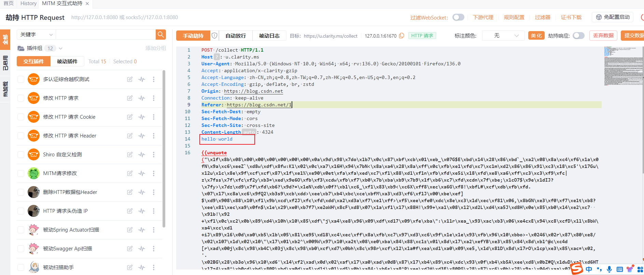The image size is (644, 275).
Task: Open the 被动日志 tab
Action: [269, 36]
